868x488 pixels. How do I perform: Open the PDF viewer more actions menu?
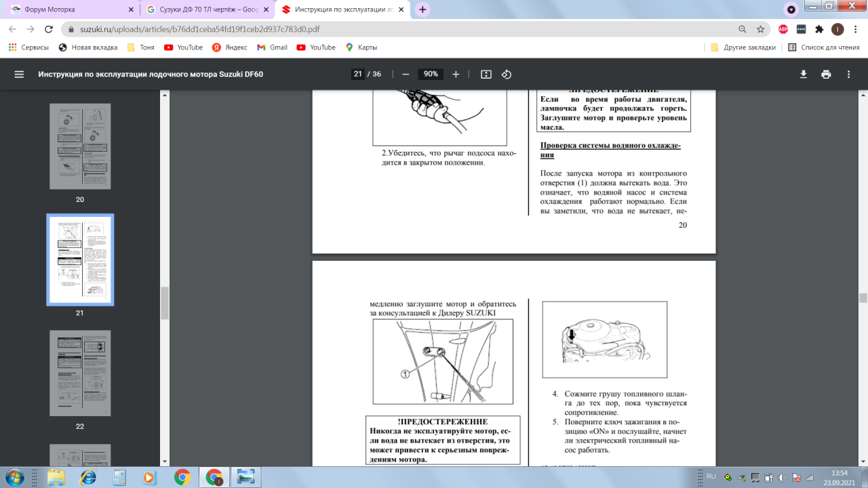(848, 75)
